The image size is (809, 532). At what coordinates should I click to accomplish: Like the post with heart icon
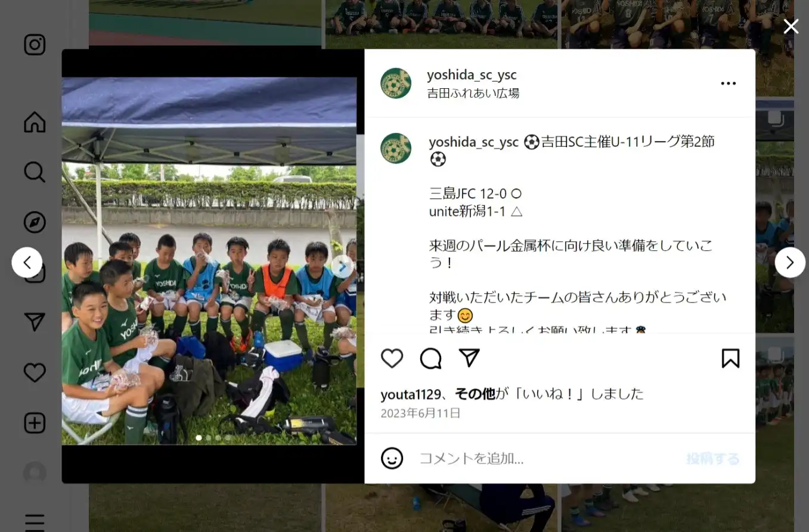point(392,358)
